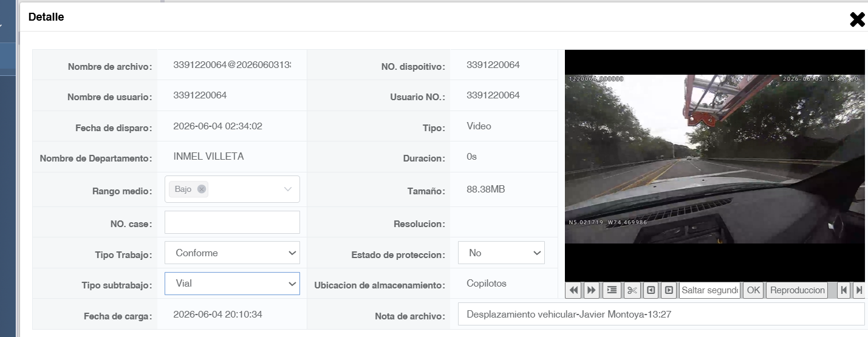This screenshot has height=337, width=868.
Task: Click the skip-to-start icon
Action: pos(844,290)
